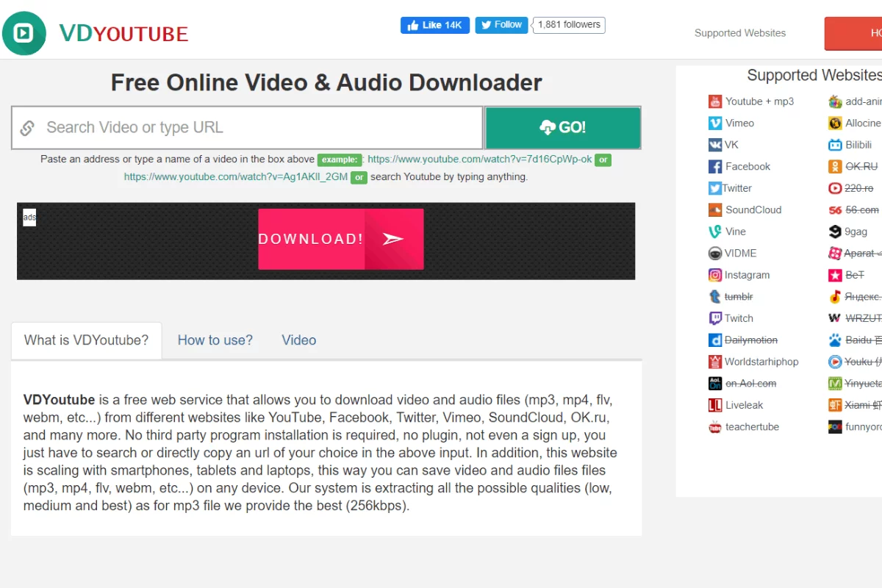Click the red button at the header's right edge
This screenshot has width=882, height=588.
853,33
